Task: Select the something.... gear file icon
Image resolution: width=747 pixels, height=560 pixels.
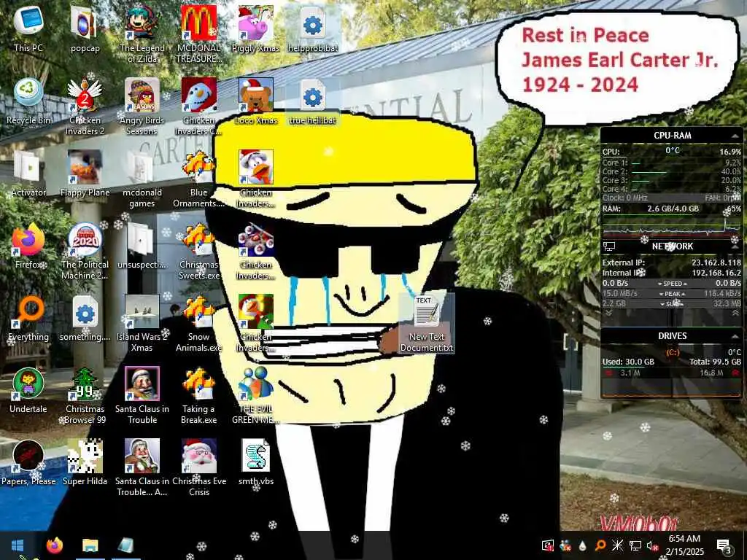Action: click(x=85, y=318)
